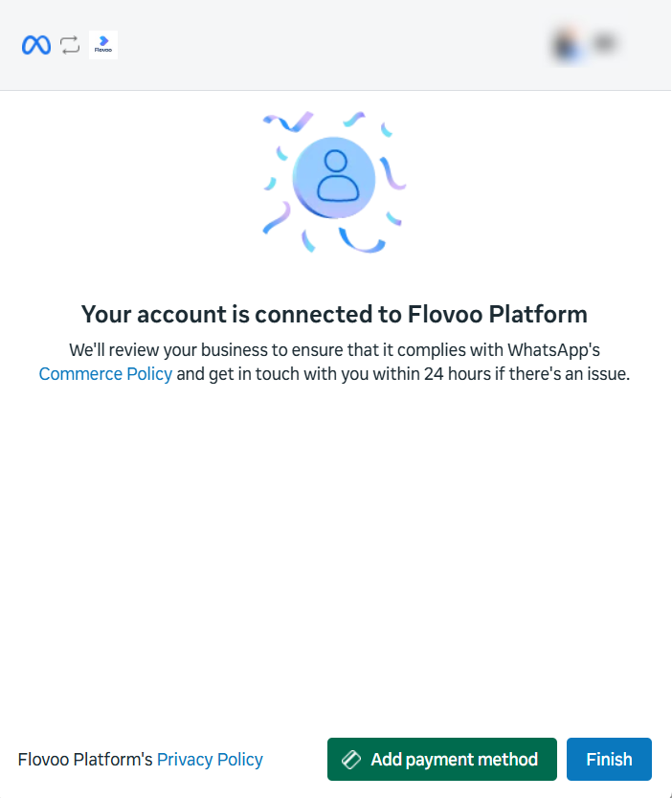Viewport: 672px width, 798px height.
Task: Click 'Flovoo Platform' in the heading
Action: click(498, 314)
